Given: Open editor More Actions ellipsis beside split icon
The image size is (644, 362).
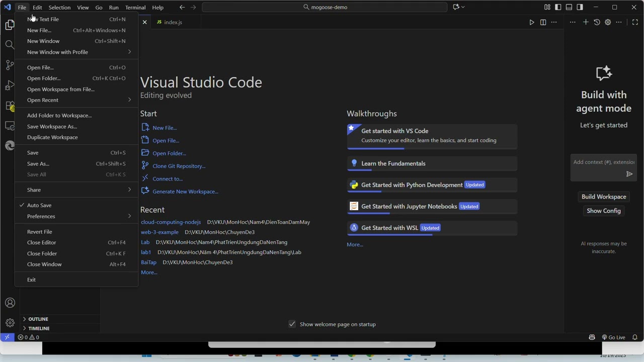Looking at the screenshot, I should (x=554, y=22).
